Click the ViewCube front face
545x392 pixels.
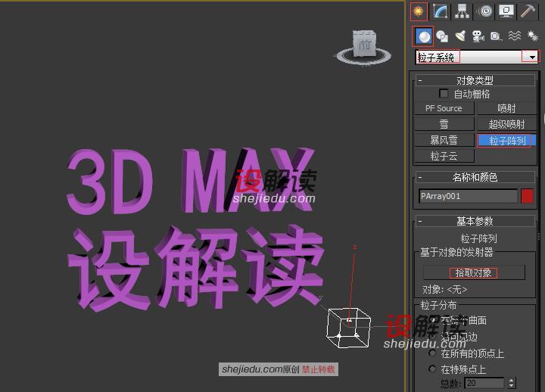pos(364,45)
